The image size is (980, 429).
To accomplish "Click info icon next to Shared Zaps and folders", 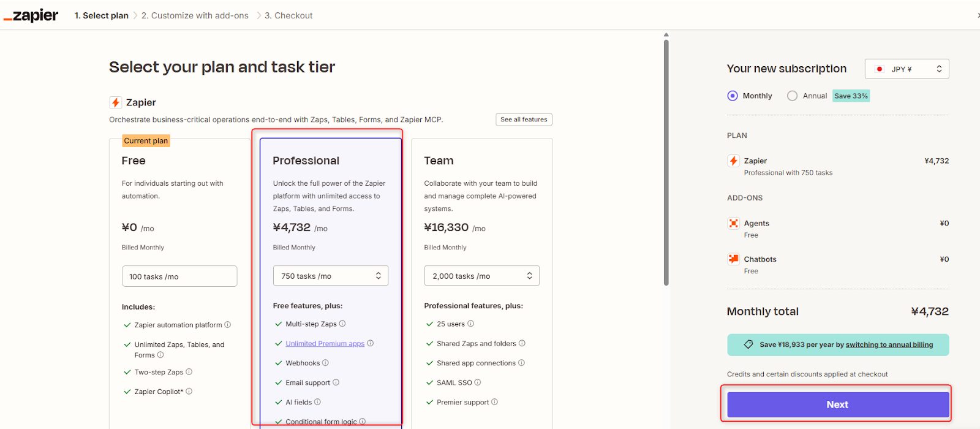I will tap(522, 343).
